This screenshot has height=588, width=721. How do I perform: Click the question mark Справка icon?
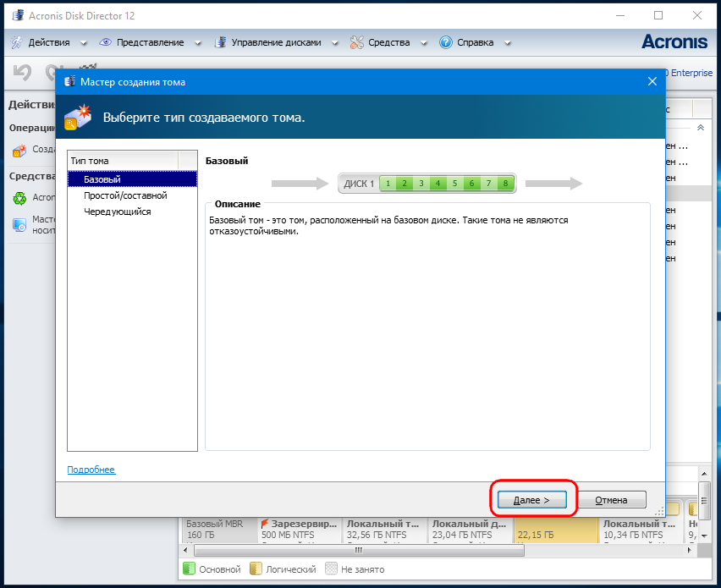click(x=446, y=42)
